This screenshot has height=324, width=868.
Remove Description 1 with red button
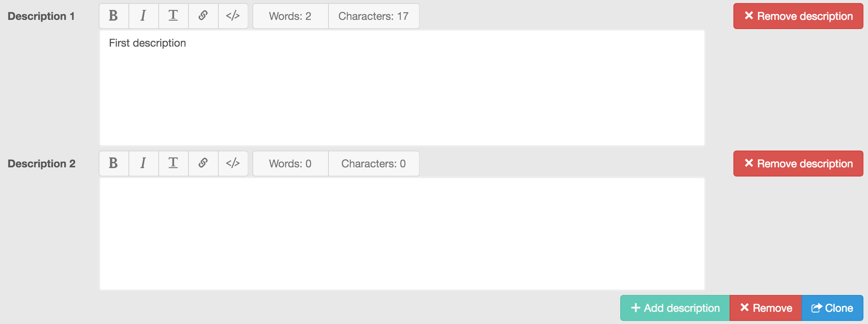pyautogui.click(x=798, y=16)
